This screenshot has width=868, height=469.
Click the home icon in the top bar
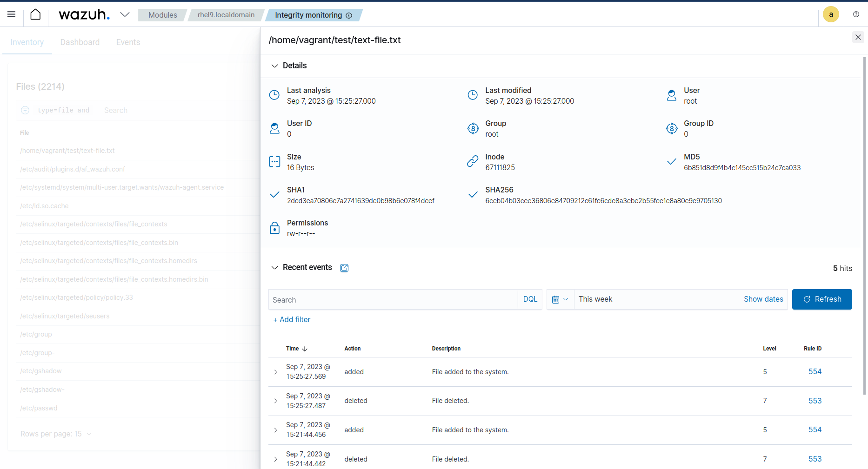pos(35,14)
